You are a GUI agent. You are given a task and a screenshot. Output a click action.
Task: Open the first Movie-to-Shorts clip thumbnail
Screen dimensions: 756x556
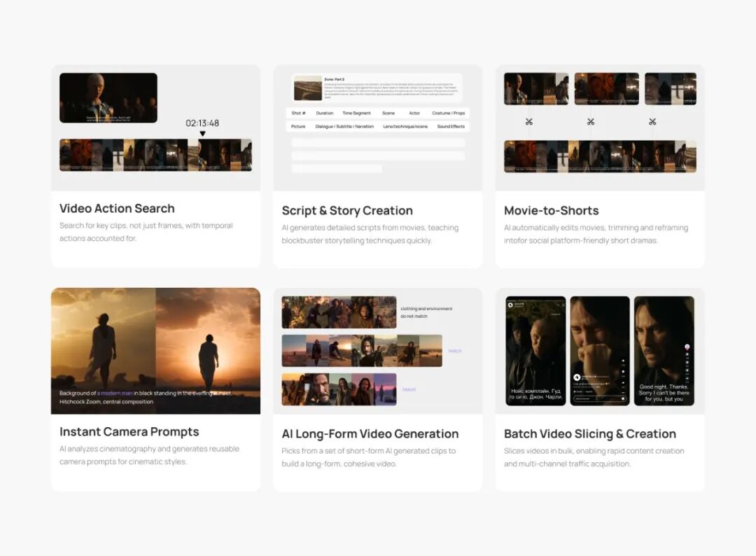click(536, 89)
